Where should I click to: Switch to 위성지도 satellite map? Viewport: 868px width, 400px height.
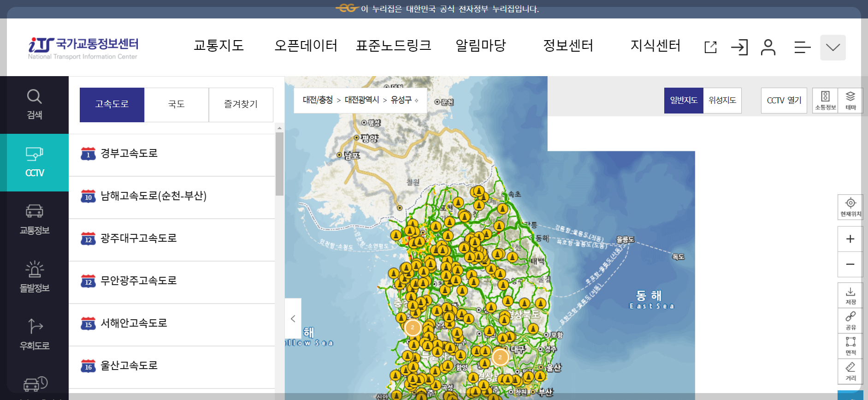[x=722, y=100]
